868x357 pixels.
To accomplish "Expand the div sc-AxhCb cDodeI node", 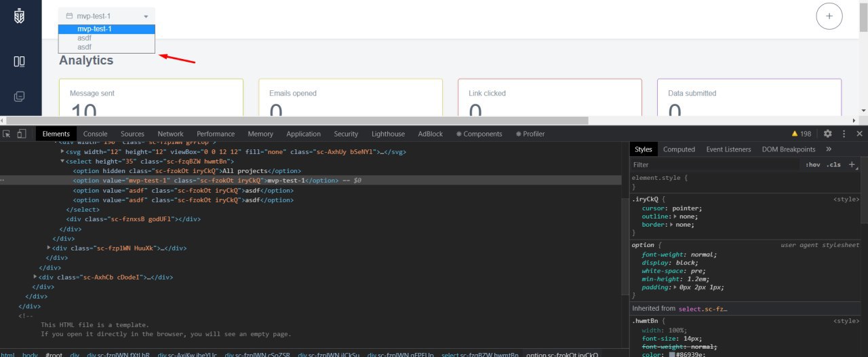I will pyautogui.click(x=35, y=277).
